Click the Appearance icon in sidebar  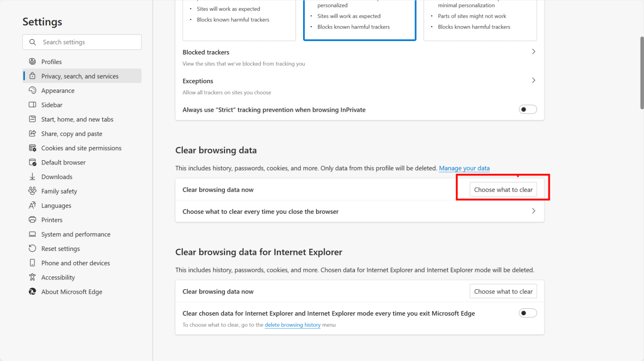33,90
